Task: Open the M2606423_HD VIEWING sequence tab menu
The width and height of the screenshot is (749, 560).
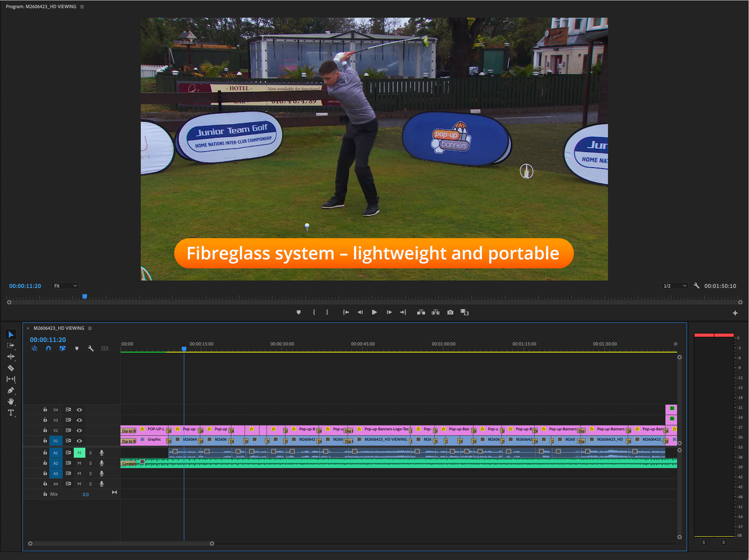Action: (90, 328)
